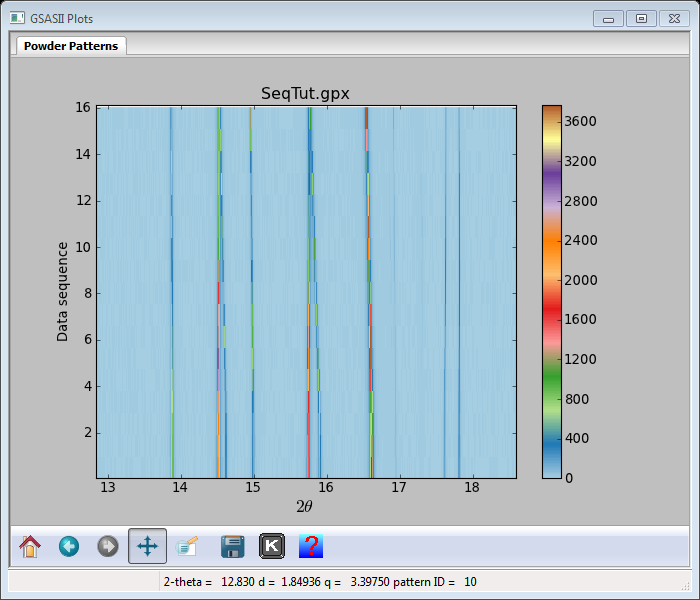Close the GSASII Plots window
This screenshot has height=600, width=700.
point(675,19)
